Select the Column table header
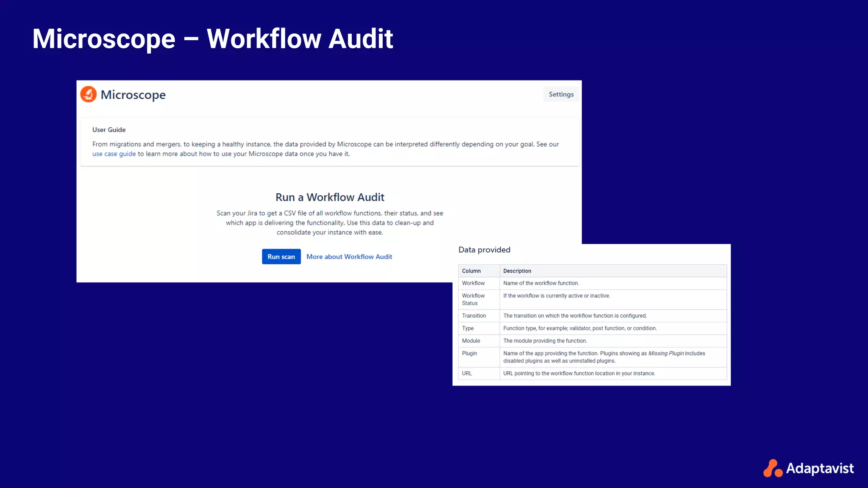Image resolution: width=868 pixels, height=488 pixels. pos(479,271)
